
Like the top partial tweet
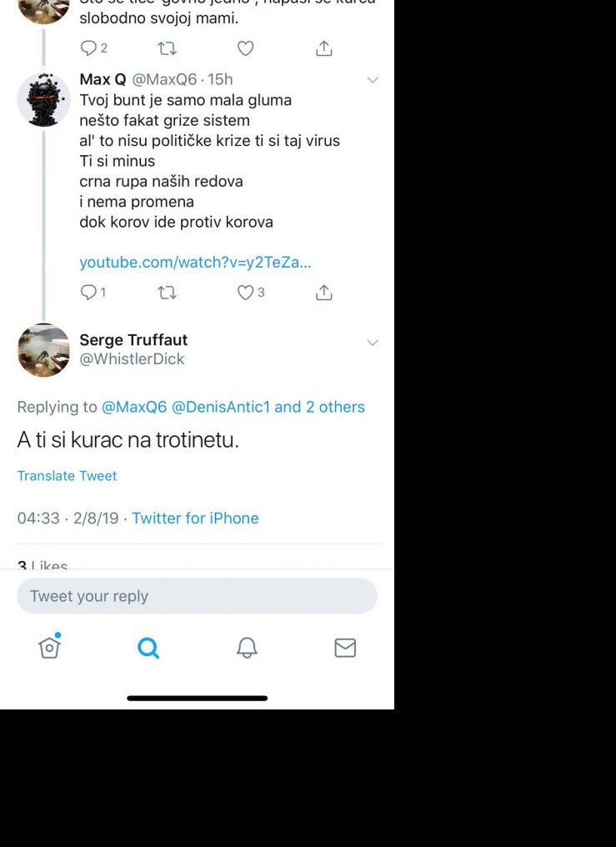245,48
